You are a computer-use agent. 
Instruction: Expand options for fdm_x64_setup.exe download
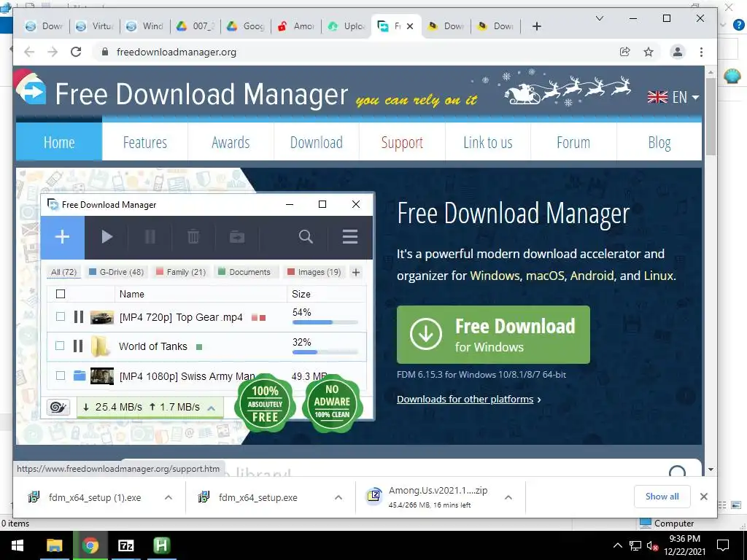pyautogui.click(x=338, y=497)
